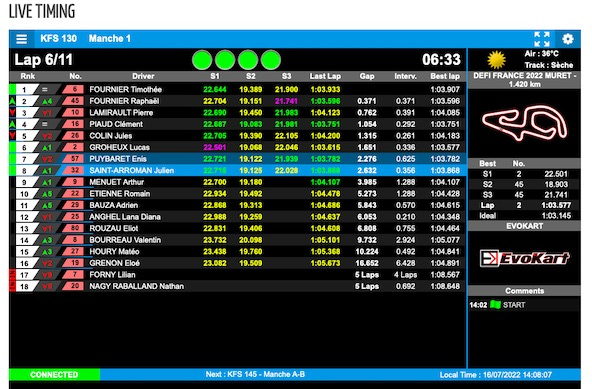Click the green up arrow beside rank 2
This screenshot has width=592, height=389.
(x=12, y=101)
